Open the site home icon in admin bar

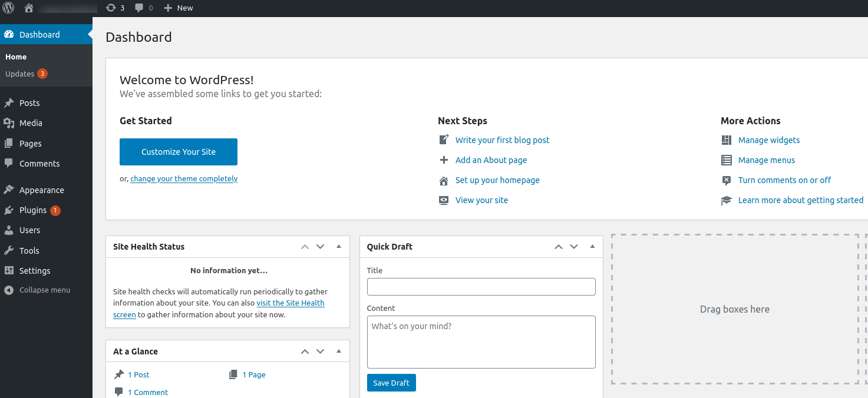29,8
